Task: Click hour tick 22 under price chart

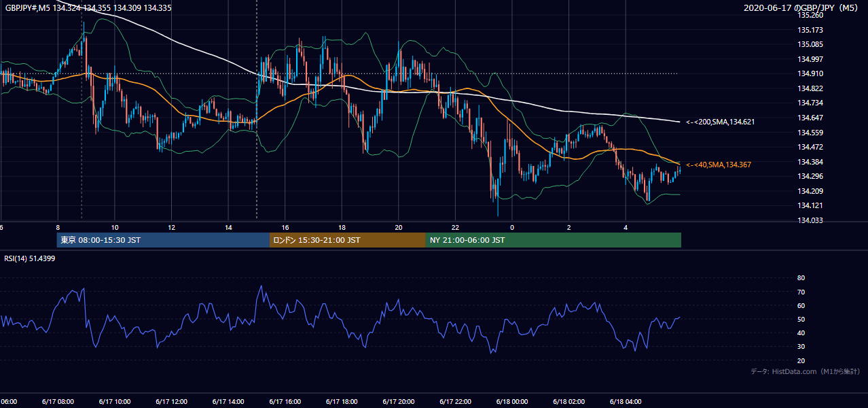Action: click(x=456, y=227)
